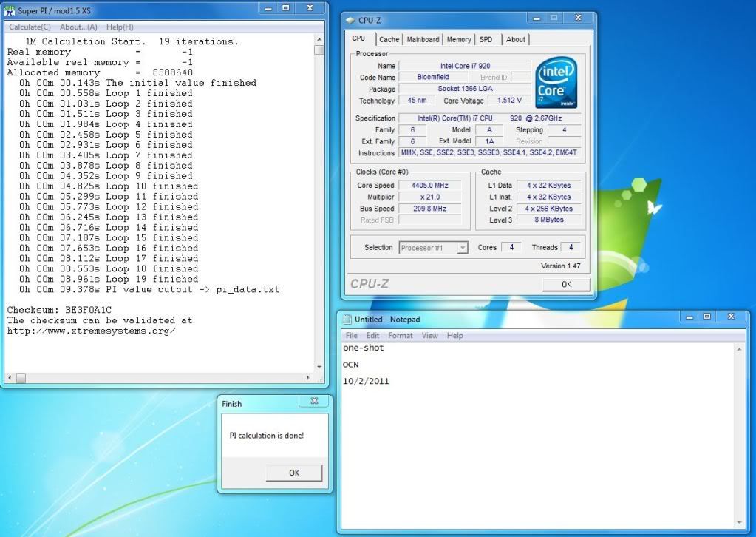Click the Package field Socket 1366 LGA

[465, 89]
